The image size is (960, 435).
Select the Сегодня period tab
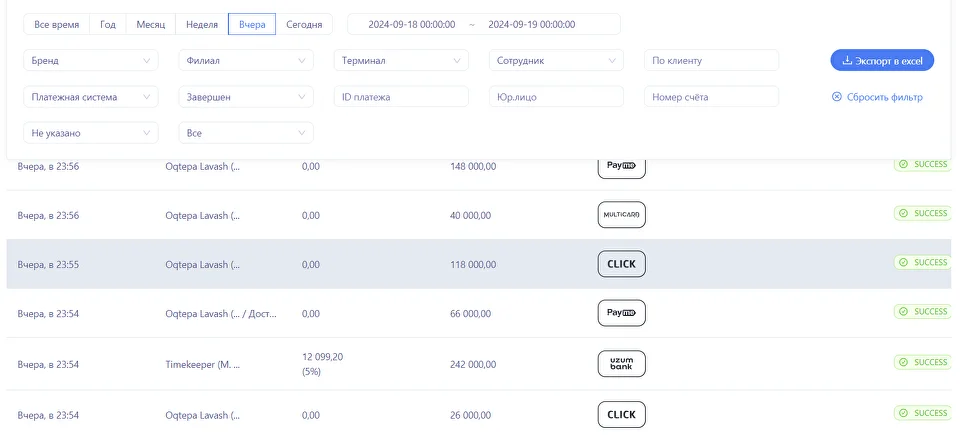(304, 24)
